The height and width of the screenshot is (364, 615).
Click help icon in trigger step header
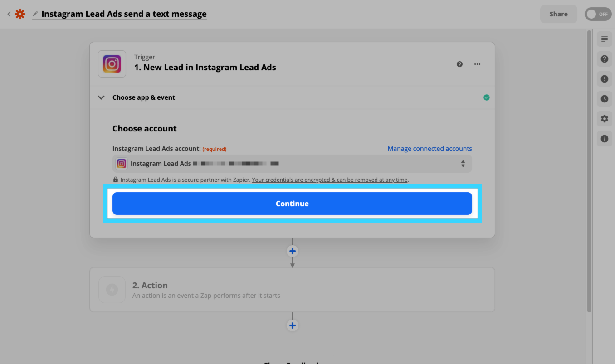tap(459, 64)
